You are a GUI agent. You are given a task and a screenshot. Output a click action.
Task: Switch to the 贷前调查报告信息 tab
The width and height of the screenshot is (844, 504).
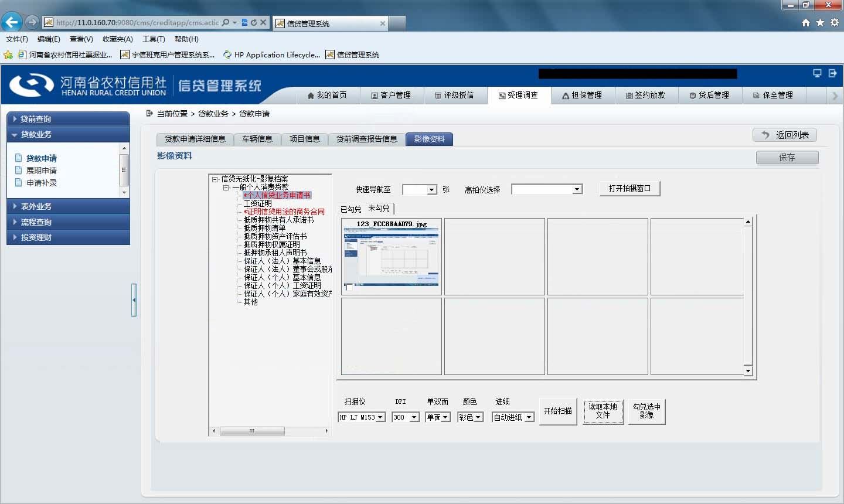(367, 139)
